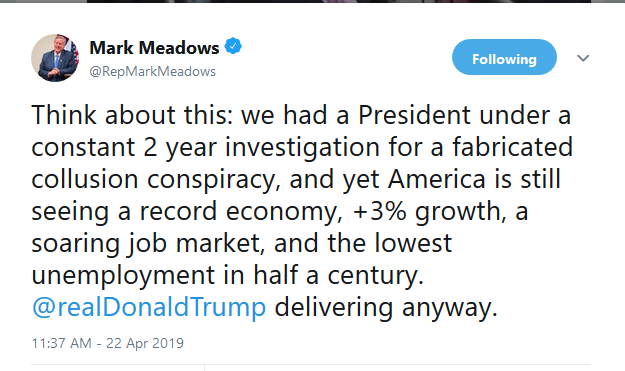625x371 pixels.
Task: Click 'soaring job market' in tweet text
Action: [x=146, y=243]
